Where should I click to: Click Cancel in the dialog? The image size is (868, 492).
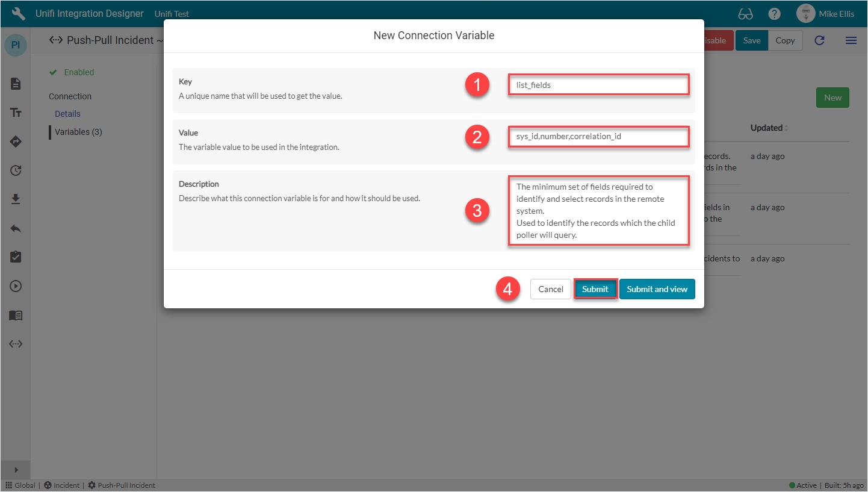[550, 289]
